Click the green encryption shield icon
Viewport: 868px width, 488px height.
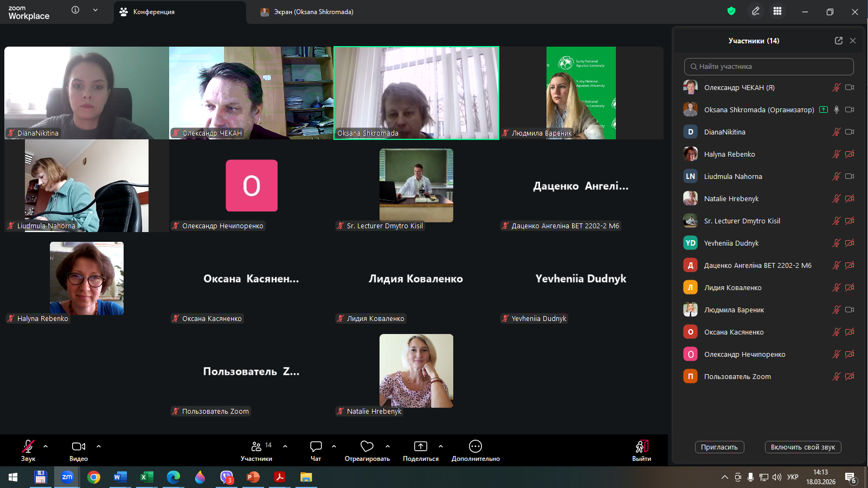point(731,11)
